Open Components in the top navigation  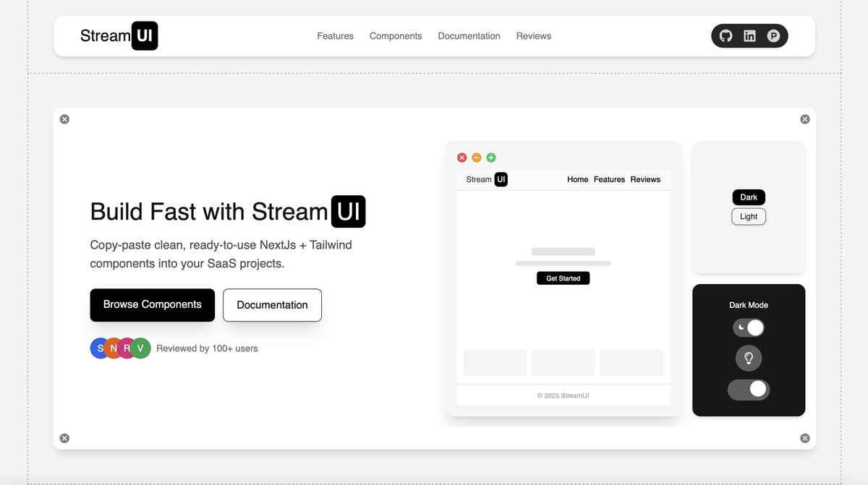[396, 36]
